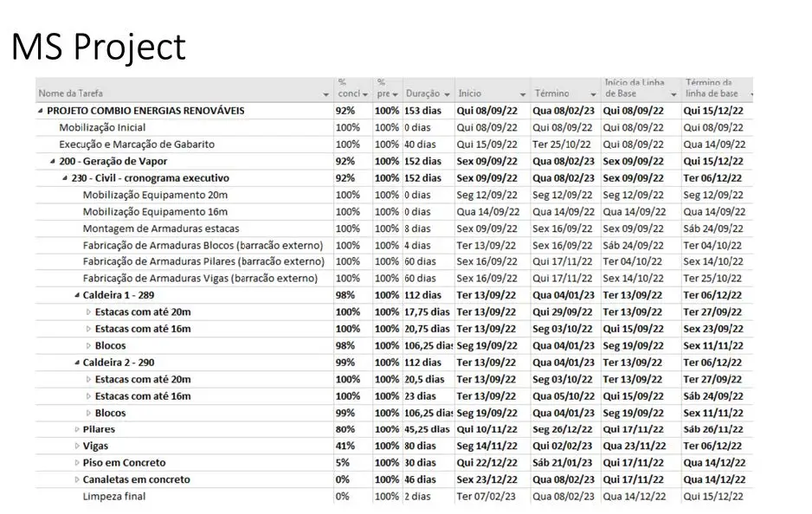The width and height of the screenshot is (812, 514).
Task: Select the Montagem de Armaduras estacas duration cell
Action: click(x=428, y=228)
